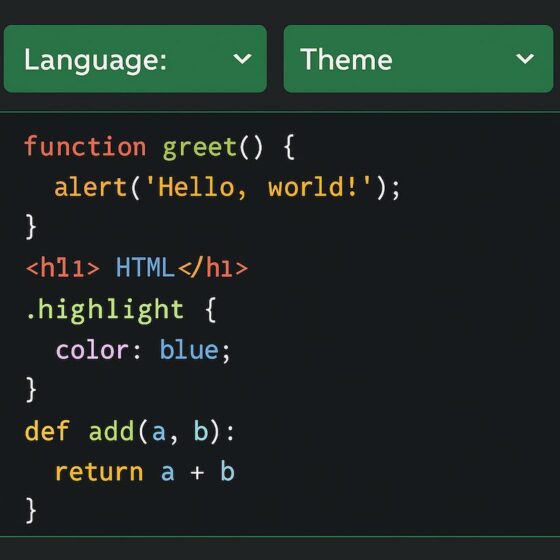Click the 'add' function name
The image size is (560, 560).
pyautogui.click(x=111, y=431)
